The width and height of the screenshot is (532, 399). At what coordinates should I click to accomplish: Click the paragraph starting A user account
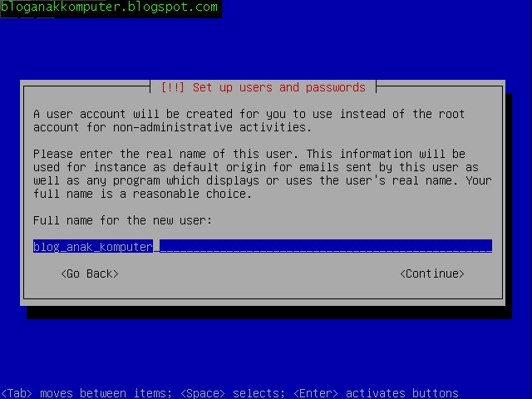(249, 121)
